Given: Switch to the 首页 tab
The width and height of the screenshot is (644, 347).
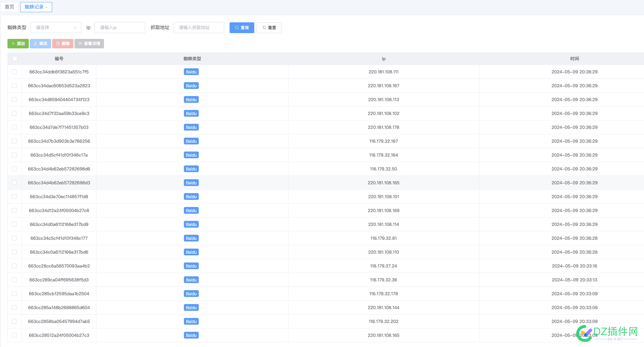Looking at the screenshot, I should coord(9,7).
